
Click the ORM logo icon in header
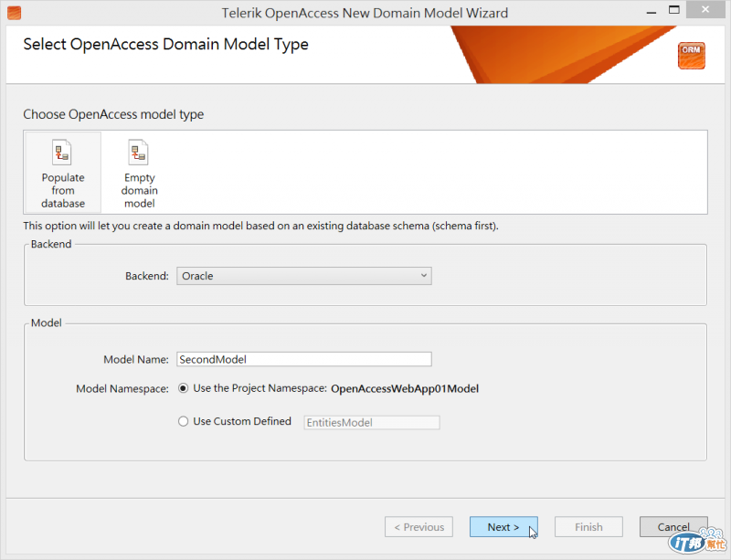(692, 56)
